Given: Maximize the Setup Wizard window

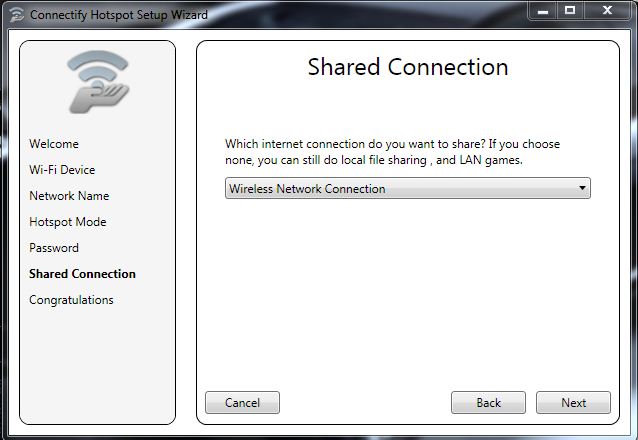Looking at the screenshot, I should (570, 11).
